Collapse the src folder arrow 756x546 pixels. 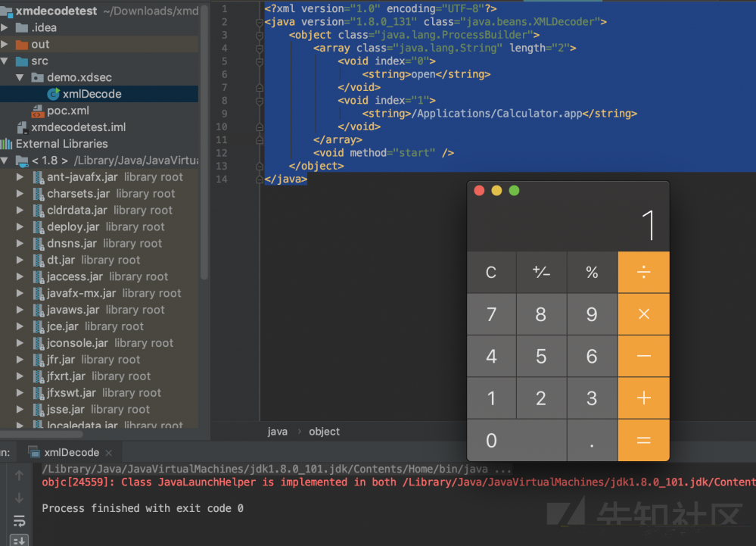click(x=5, y=61)
